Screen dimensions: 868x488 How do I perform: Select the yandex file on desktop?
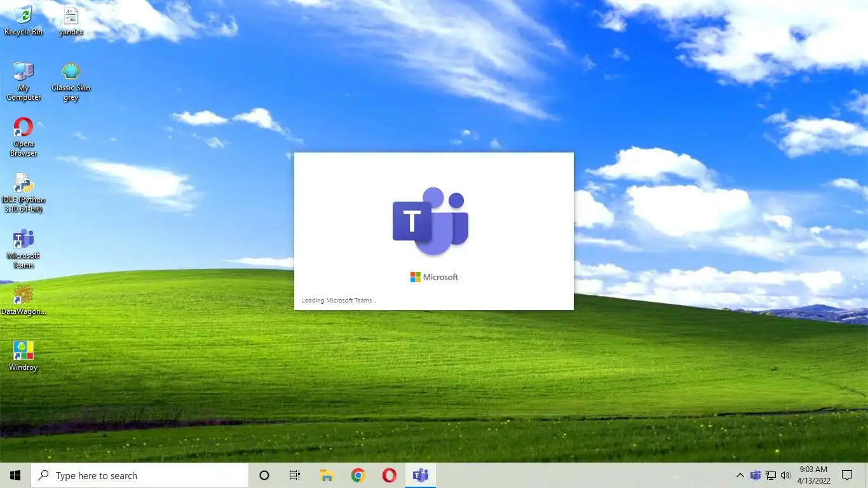pos(71,20)
